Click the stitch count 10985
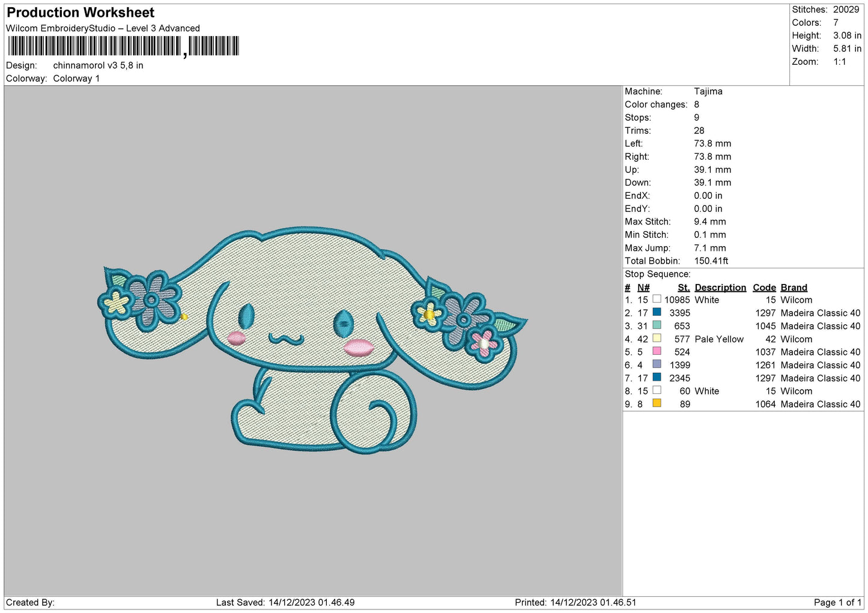 tap(677, 300)
